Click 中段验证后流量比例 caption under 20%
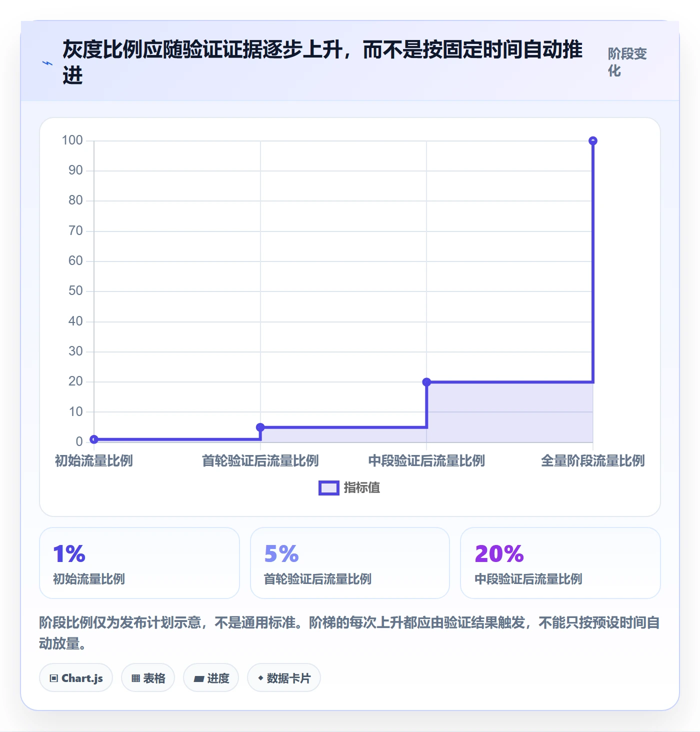700x732 pixels. (x=528, y=579)
